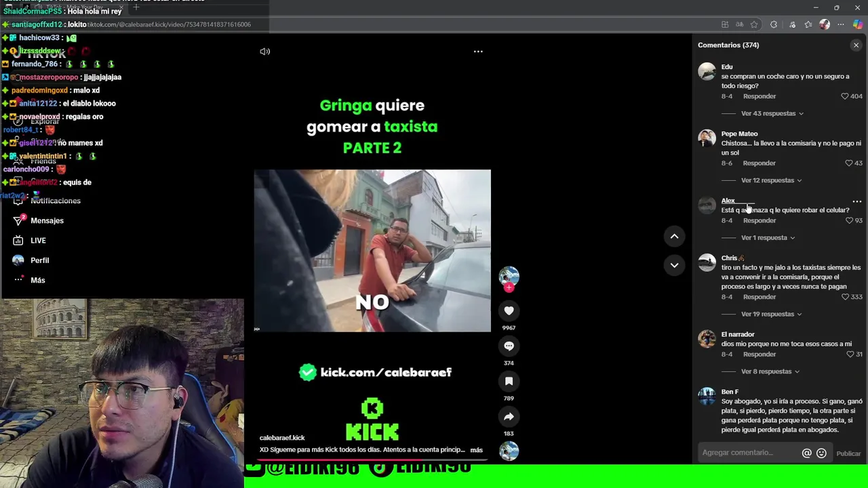Open browser media control music icon

pyautogui.click(x=792, y=24)
